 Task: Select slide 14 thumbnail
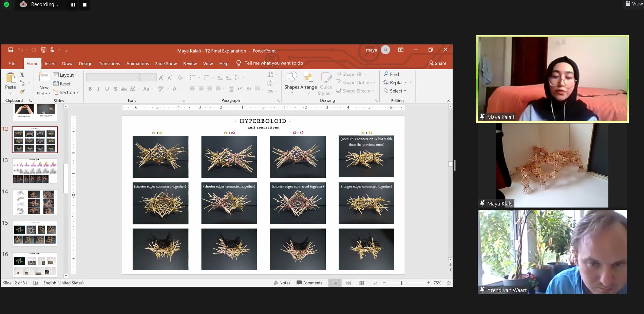pos(35,202)
